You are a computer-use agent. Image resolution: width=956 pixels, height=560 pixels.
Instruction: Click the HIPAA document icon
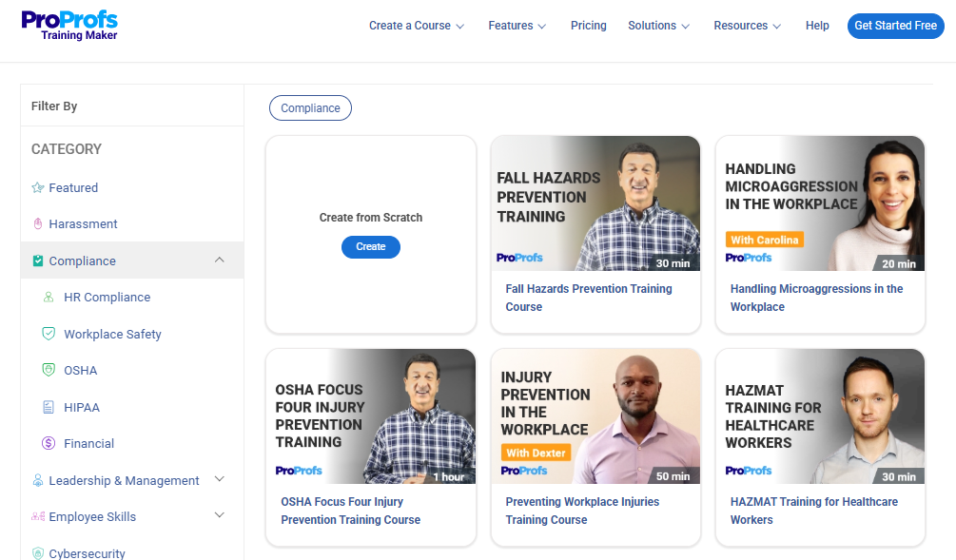pyautogui.click(x=49, y=407)
